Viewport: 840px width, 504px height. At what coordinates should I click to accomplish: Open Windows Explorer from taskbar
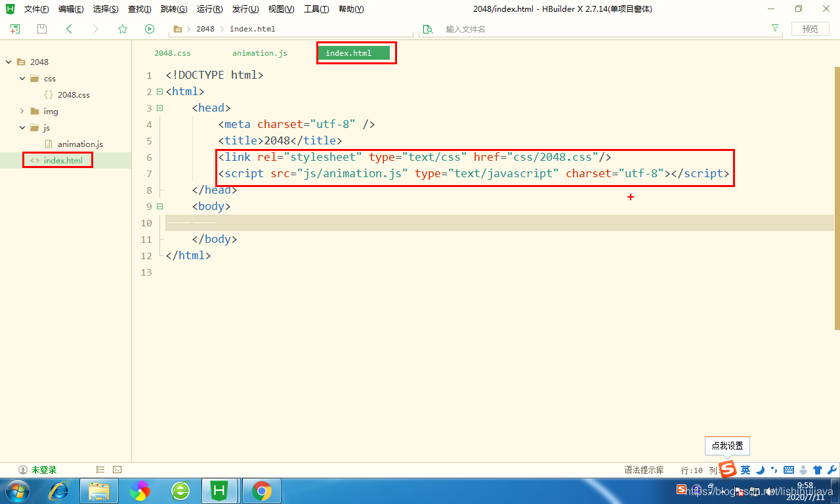coord(99,490)
